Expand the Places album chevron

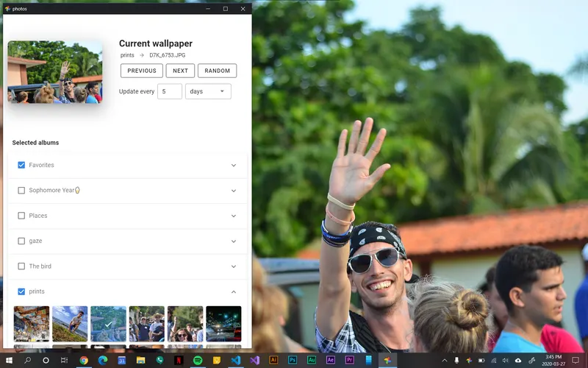pos(234,216)
